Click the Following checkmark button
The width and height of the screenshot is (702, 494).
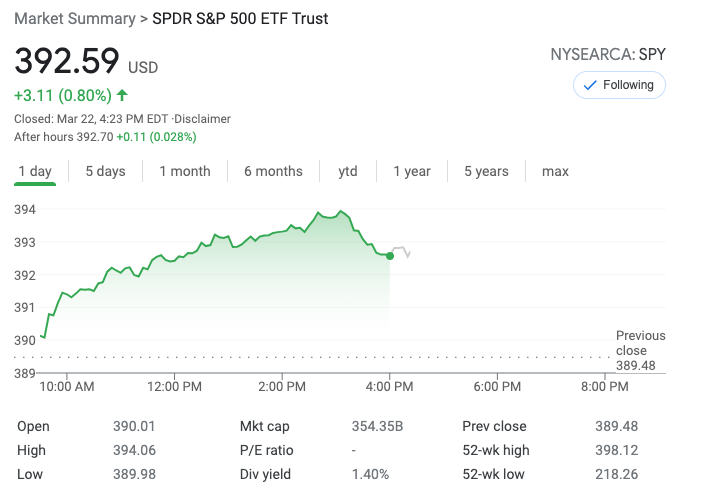pyautogui.click(x=619, y=85)
